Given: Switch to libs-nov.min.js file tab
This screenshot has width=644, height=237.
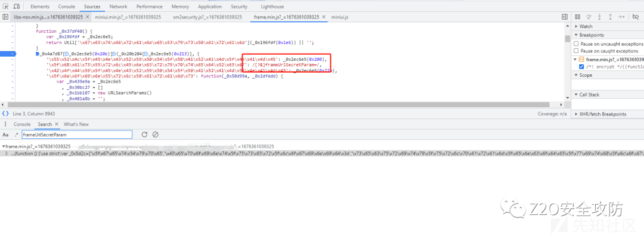Looking at the screenshot, I should (48, 17).
